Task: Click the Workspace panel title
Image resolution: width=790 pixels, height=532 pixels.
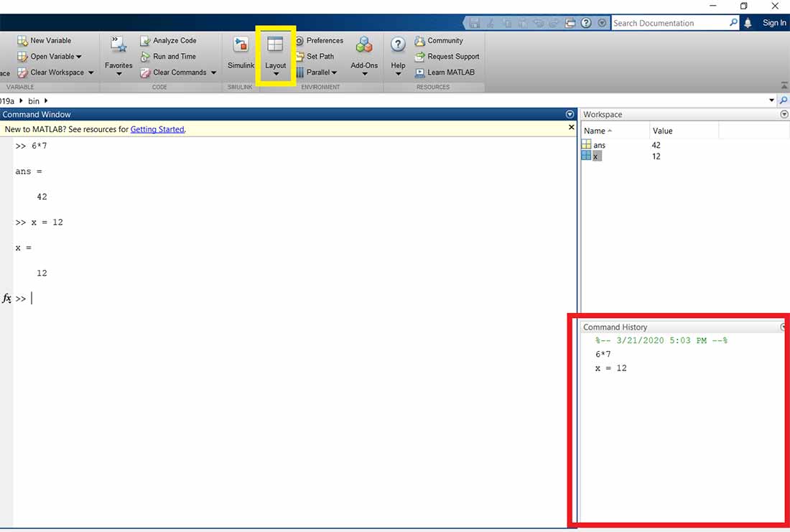Action: click(603, 114)
